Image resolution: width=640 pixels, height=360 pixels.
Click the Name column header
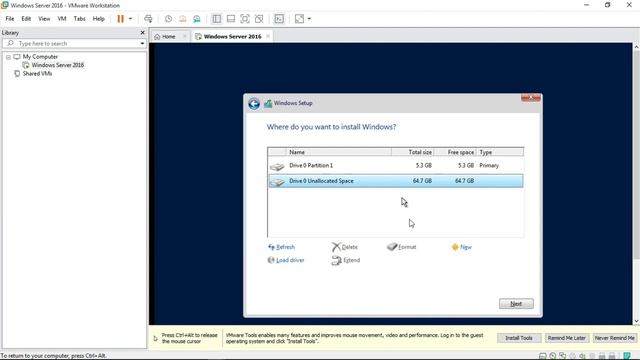338,152
